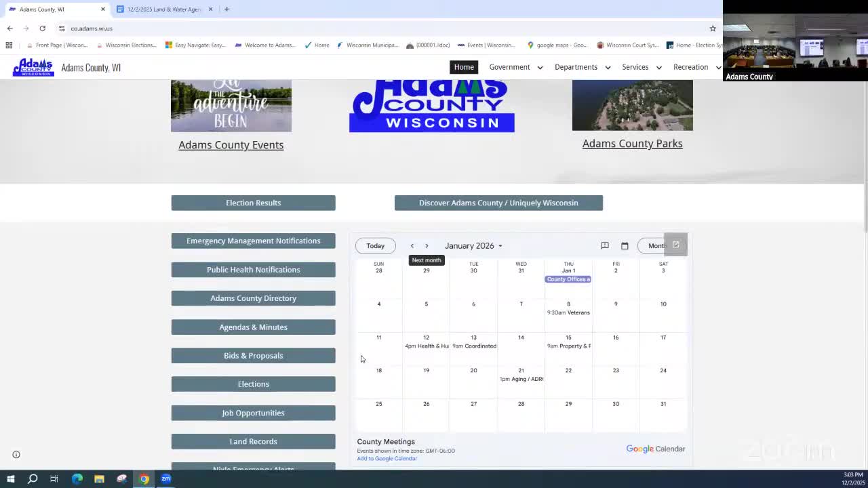Close the Land & Water Agenda tab
Viewport: 868px width, 488px height.
(210, 9)
